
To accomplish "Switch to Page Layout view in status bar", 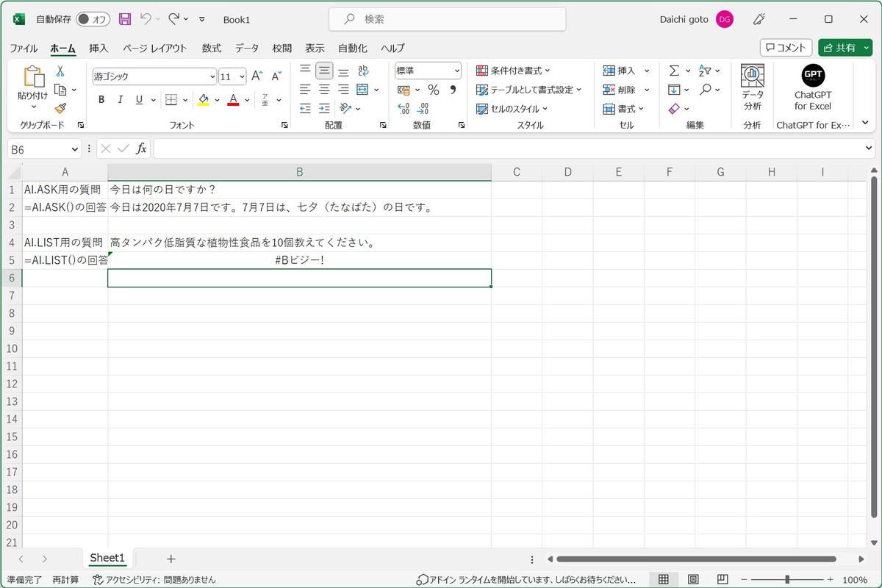I will click(x=693, y=579).
